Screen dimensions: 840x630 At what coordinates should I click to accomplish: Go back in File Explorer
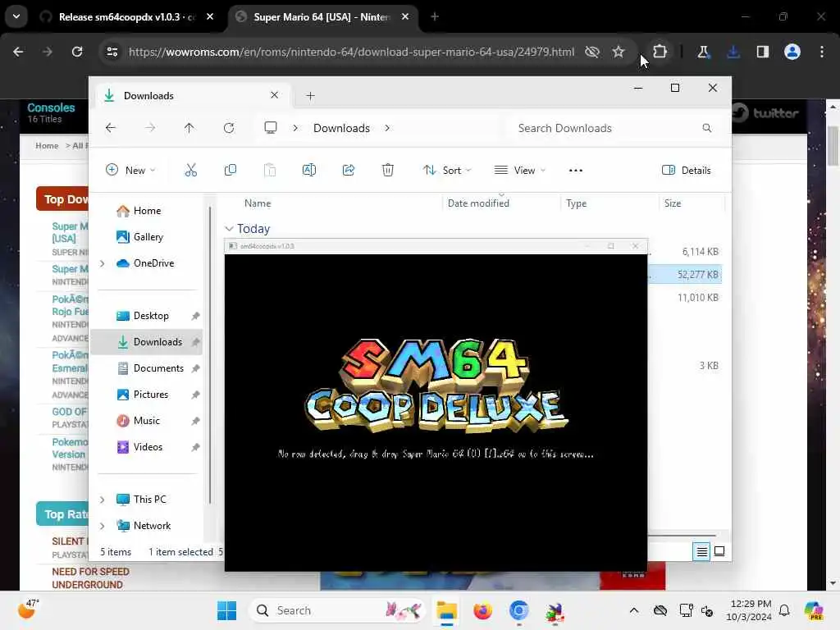(111, 128)
